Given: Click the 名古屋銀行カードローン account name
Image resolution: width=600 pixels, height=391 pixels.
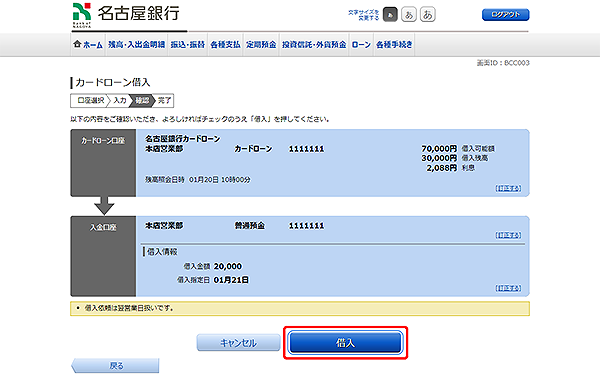Looking at the screenshot, I should pos(183,139).
